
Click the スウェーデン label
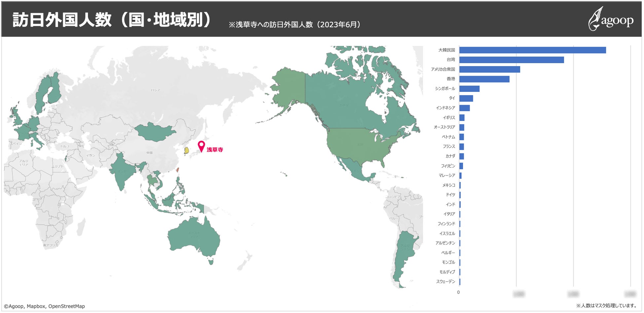tap(446, 282)
